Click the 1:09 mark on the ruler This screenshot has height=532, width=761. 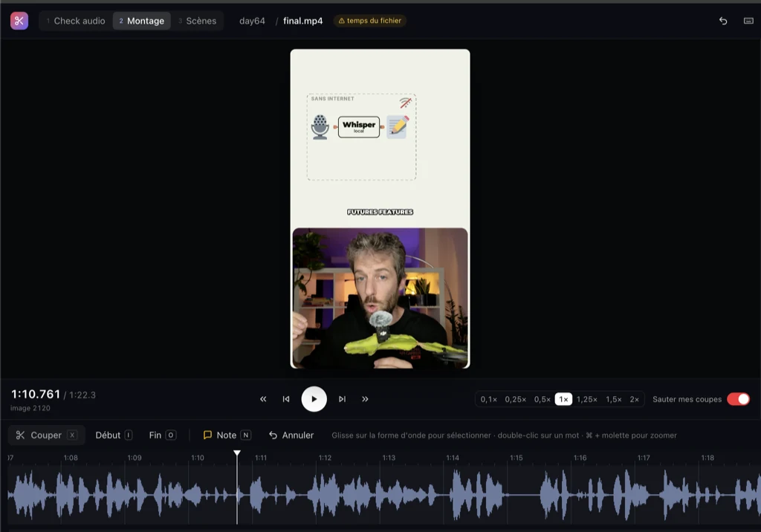[x=135, y=458]
